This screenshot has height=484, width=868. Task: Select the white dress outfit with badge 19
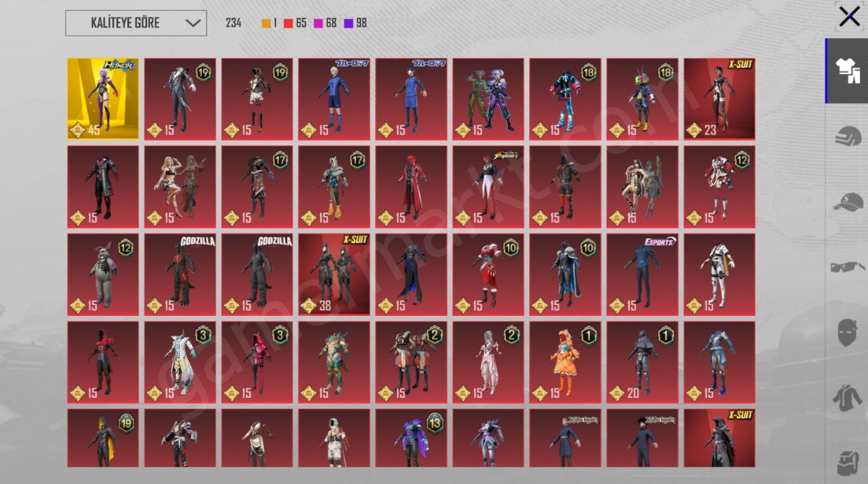point(257,99)
